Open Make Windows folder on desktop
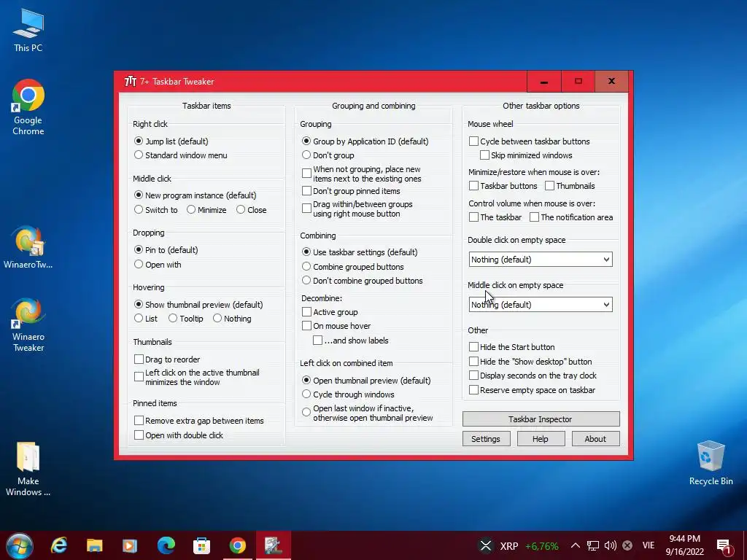This screenshot has width=747, height=560. coord(28,469)
